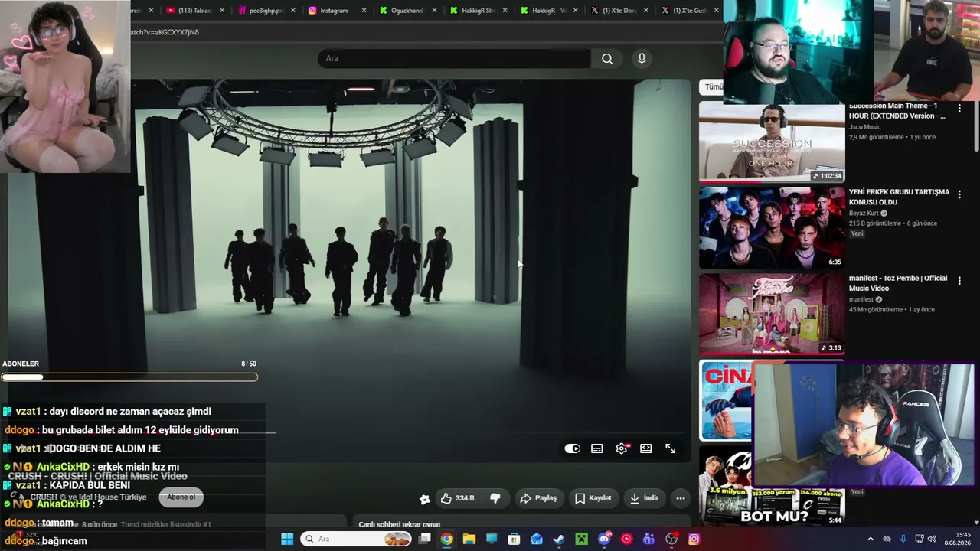Click the YouTube search magnifier button

point(607,59)
